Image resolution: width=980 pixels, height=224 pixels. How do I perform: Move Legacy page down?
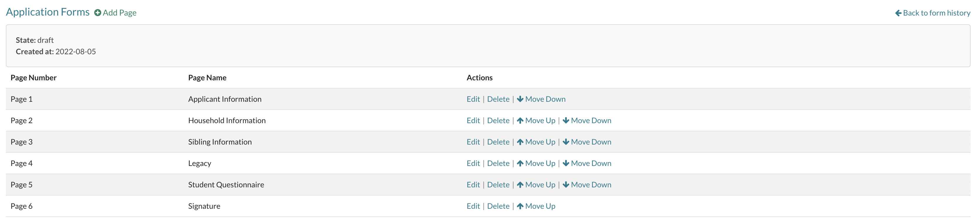(587, 164)
